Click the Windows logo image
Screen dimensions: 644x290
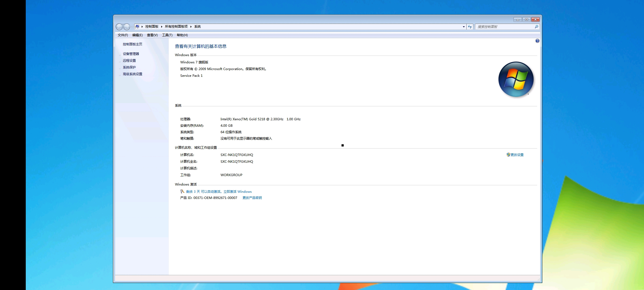[x=516, y=79]
